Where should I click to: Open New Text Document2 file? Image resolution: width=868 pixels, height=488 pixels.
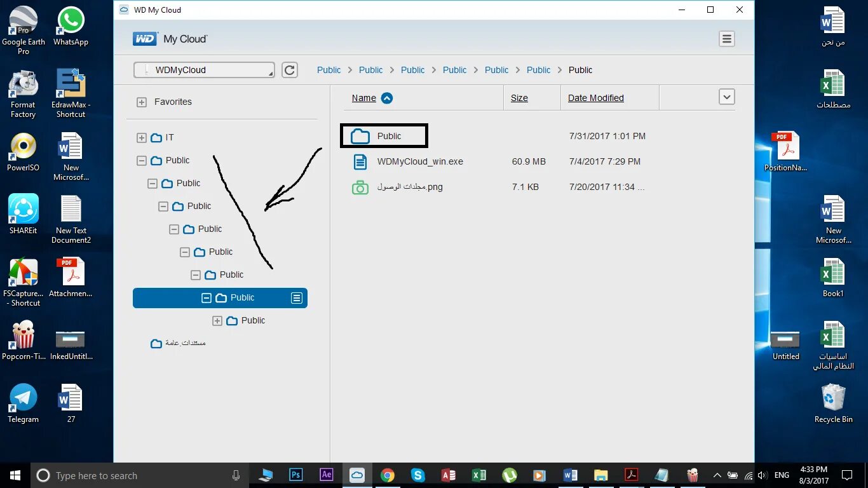[71, 219]
